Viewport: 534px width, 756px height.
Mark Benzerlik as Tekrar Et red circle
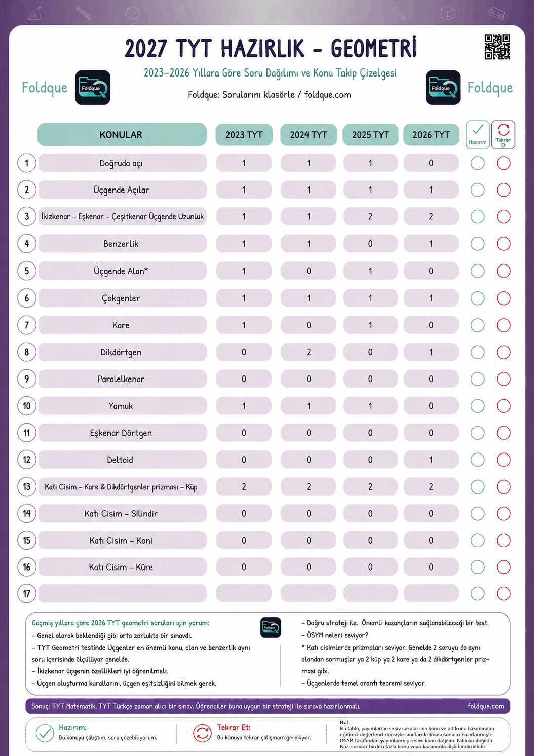[x=504, y=244]
